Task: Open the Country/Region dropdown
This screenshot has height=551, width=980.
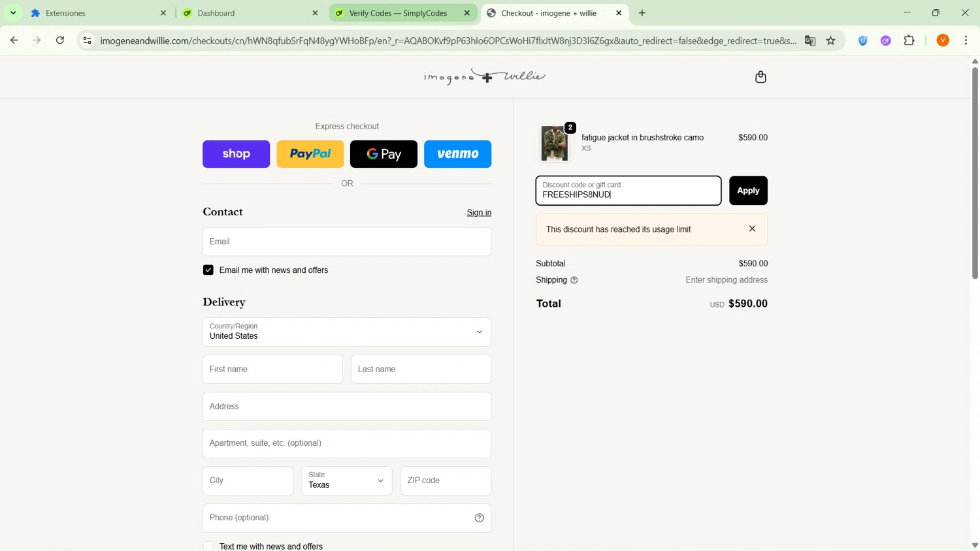Action: pos(347,332)
